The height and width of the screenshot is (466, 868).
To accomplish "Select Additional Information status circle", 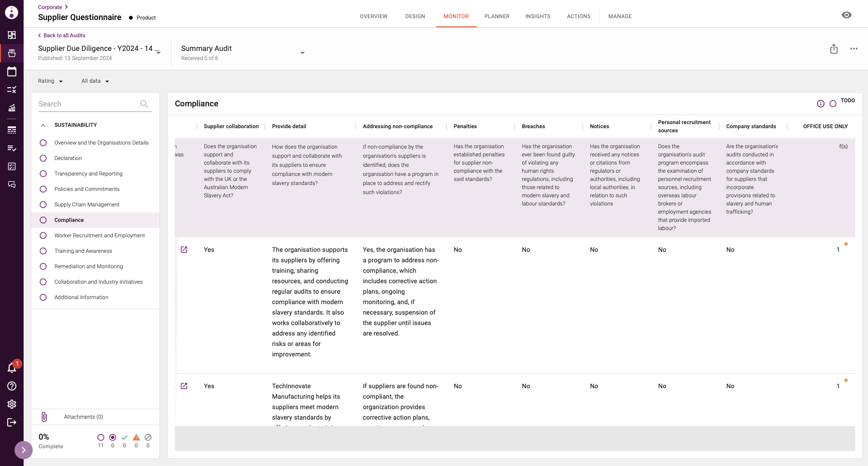I will (43, 297).
